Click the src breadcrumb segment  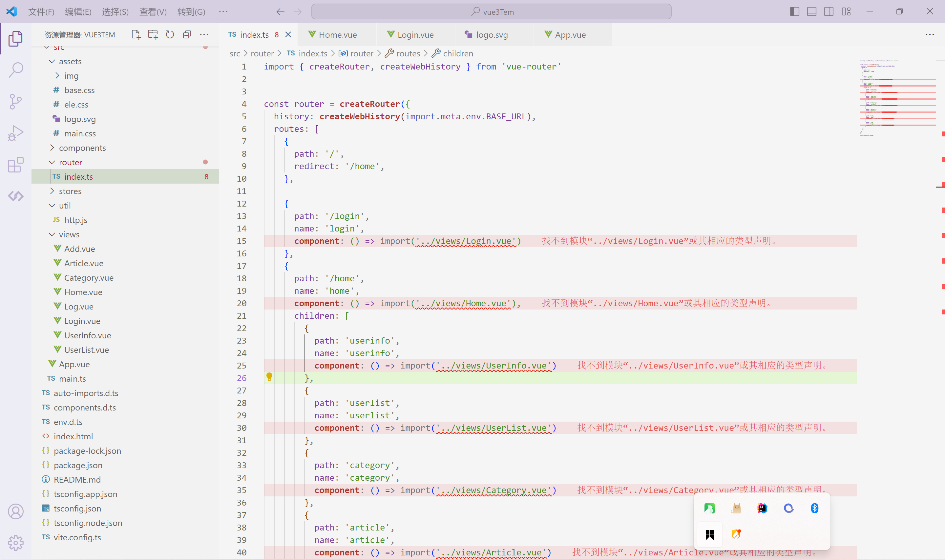tap(235, 53)
